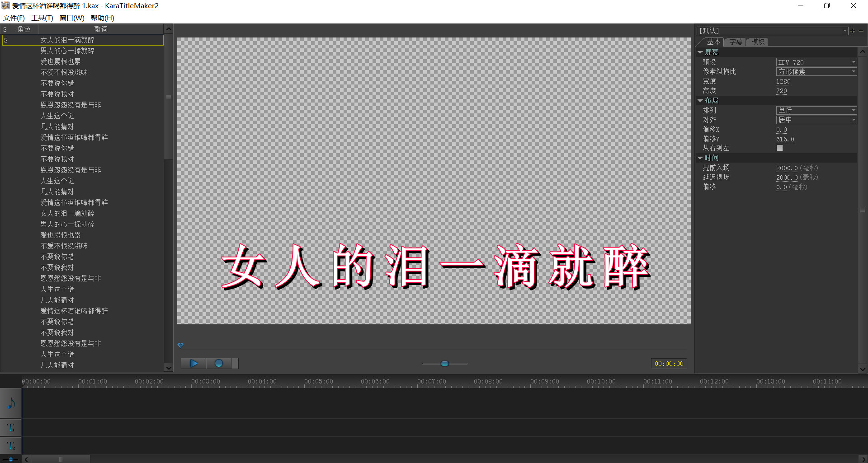Image resolution: width=868 pixels, height=463 pixels.
Task: Toggle the 从右到左 checkbox
Action: 779,148
